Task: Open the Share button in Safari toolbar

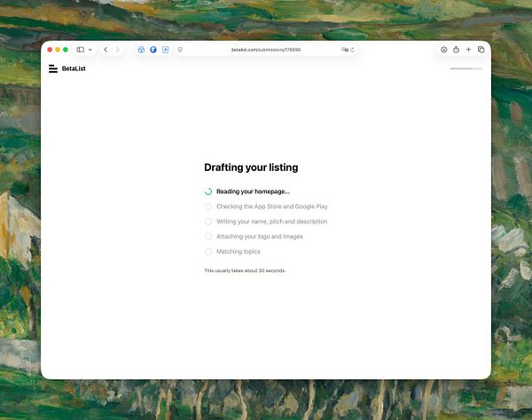Action: point(456,50)
